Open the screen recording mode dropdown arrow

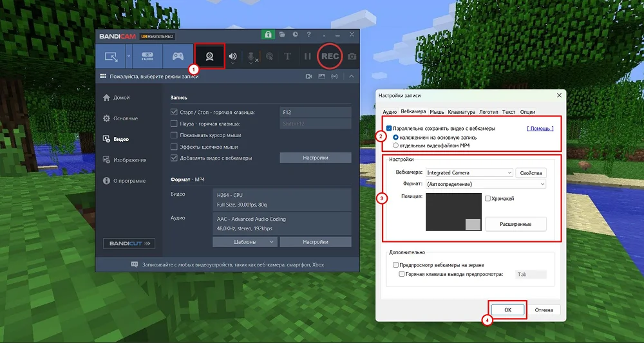click(x=129, y=56)
